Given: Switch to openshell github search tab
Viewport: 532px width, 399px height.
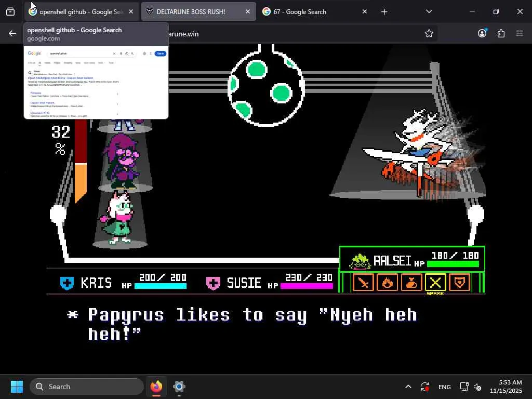Looking at the screenshot, I should (82, 11).
